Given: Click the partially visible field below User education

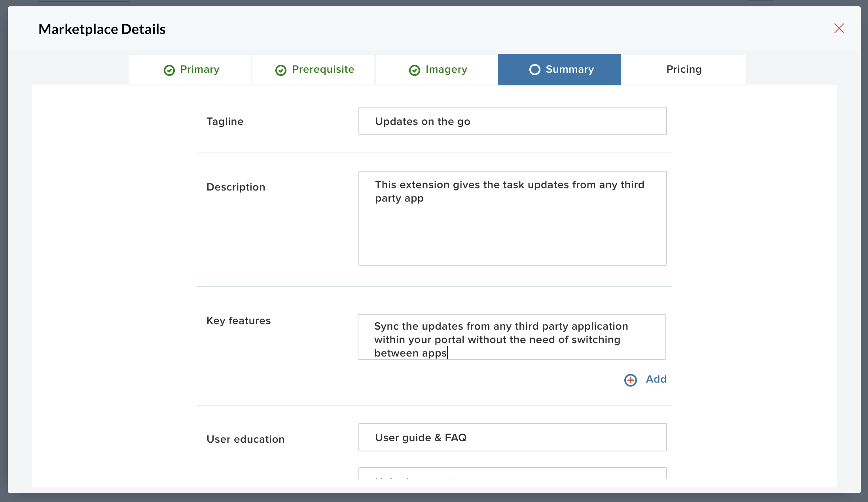Looking at the screenshot, I should [512, 474].
